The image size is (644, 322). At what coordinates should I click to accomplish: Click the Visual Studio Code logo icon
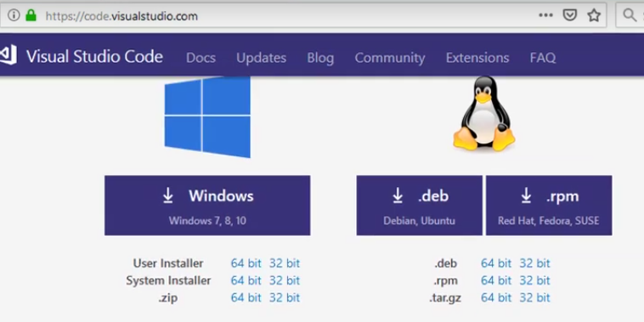tap(8, 54)
